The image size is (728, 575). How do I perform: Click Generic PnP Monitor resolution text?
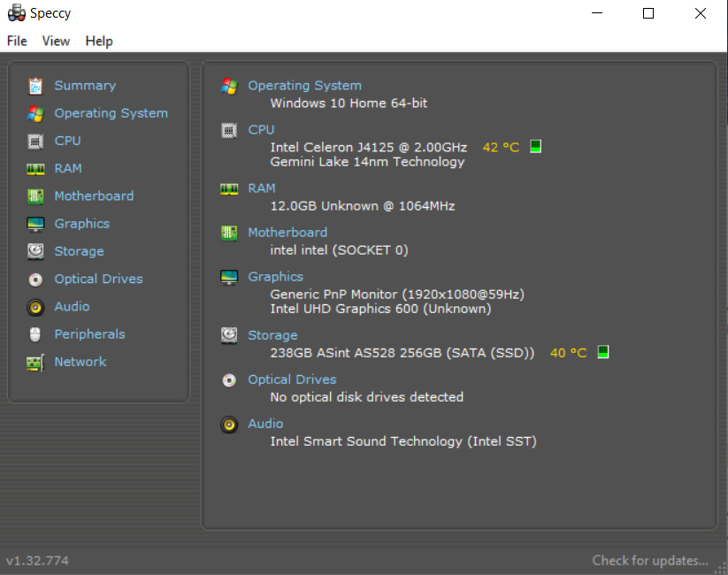(x=397, y=295)
